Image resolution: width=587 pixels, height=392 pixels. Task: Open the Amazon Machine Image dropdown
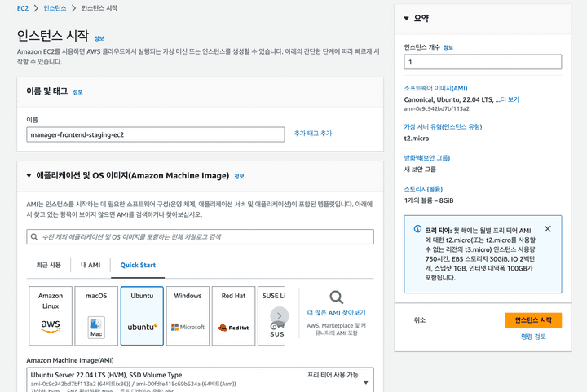click(x=365, y=381)
